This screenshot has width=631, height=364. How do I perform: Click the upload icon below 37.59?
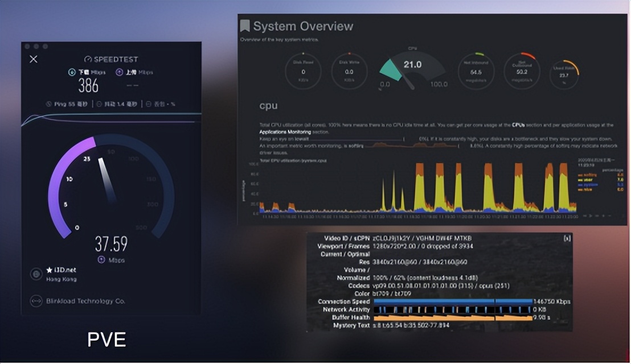(x=101, y=259)
